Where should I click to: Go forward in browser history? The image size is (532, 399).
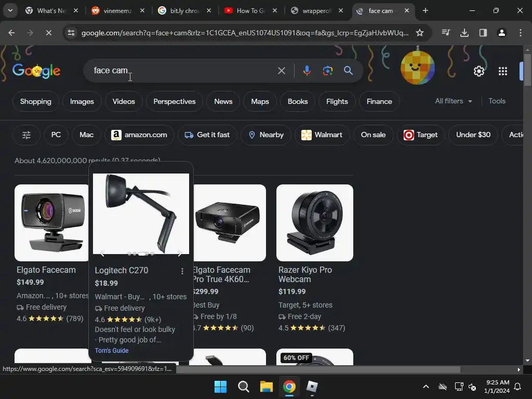(x=30, y=33)
